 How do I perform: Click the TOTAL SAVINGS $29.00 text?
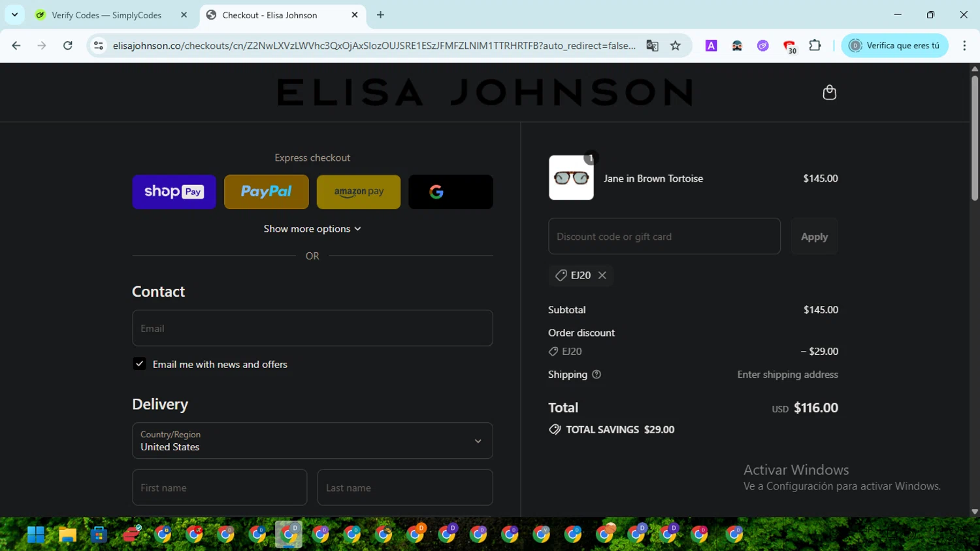tap(620, 429)
